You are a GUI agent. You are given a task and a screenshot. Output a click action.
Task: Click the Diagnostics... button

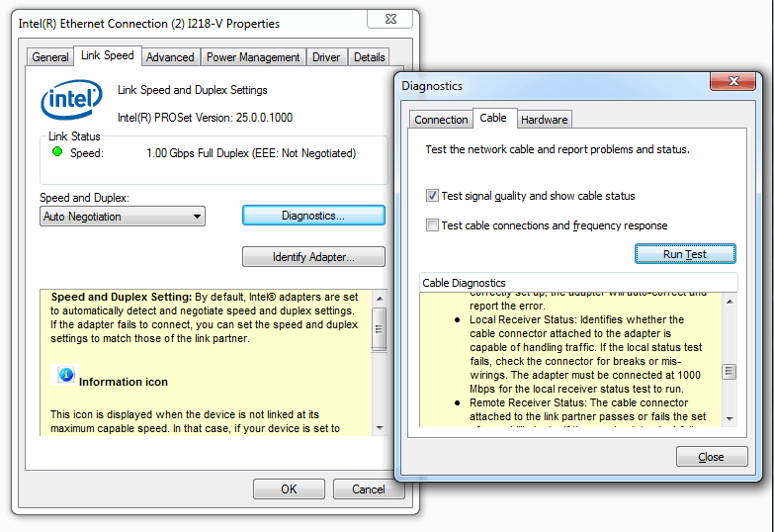point(313,216)
